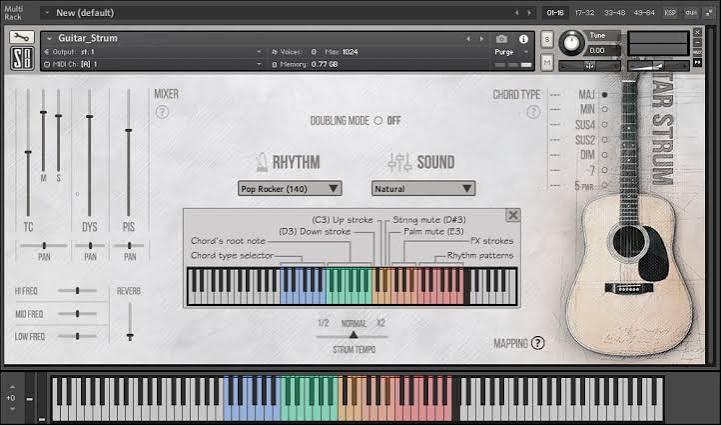This screenshot has width=721, height=425.
Task: Click the TC mixer fader
Action: [28, 152]
